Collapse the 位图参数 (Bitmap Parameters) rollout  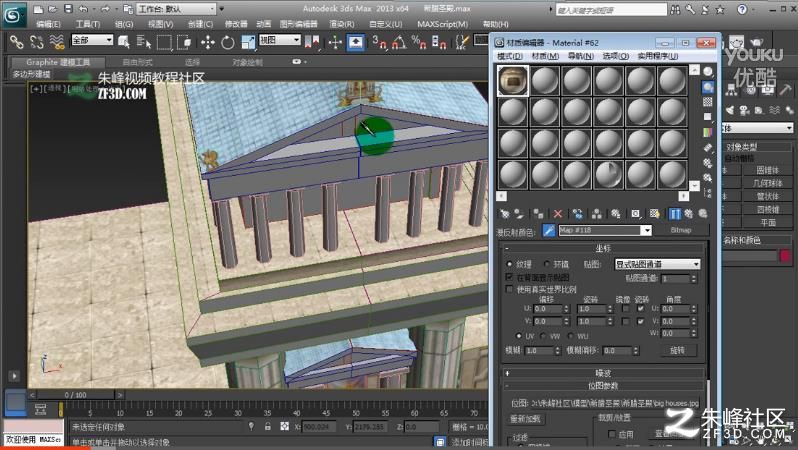(604, 386)
